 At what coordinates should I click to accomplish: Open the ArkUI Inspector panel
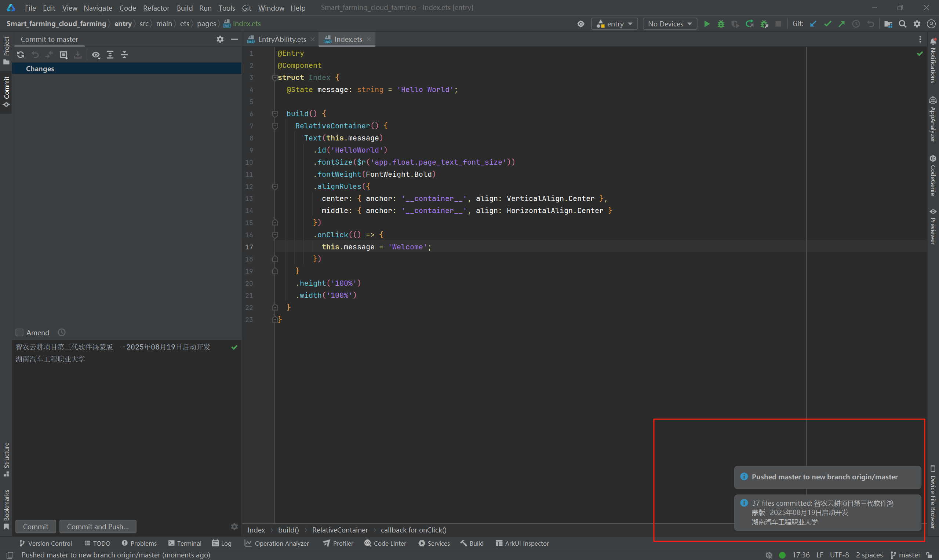pyautogui.click(x=522, y=543)
